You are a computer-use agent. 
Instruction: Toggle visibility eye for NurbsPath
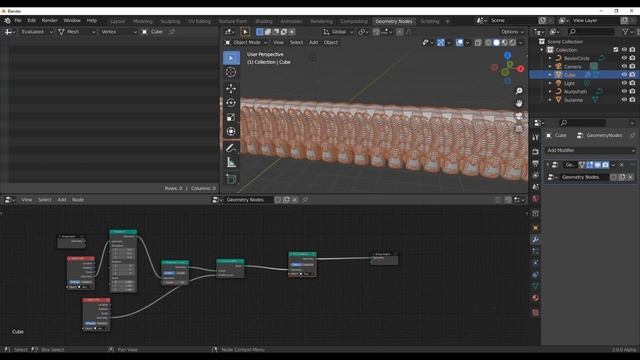pyautogui.click(x=624, y=91)
